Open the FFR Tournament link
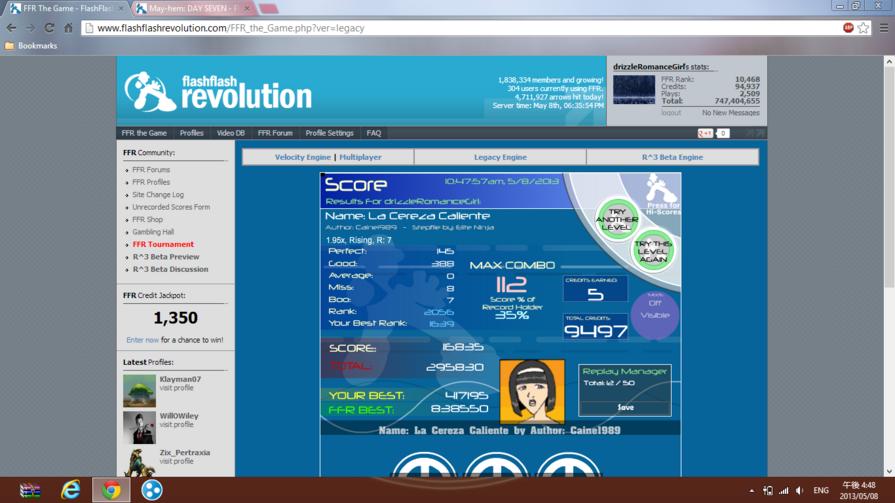Image resolution: width=895 pixels, height=503 pixels. click(x=163, y=244)
